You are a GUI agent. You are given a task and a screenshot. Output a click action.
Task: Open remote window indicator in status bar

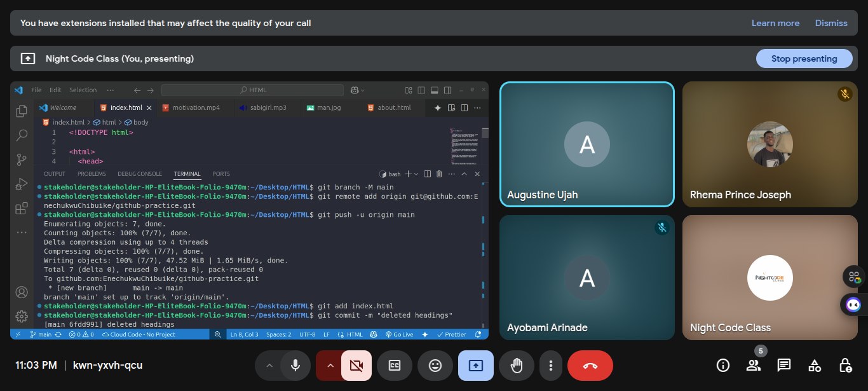(18, 334)
